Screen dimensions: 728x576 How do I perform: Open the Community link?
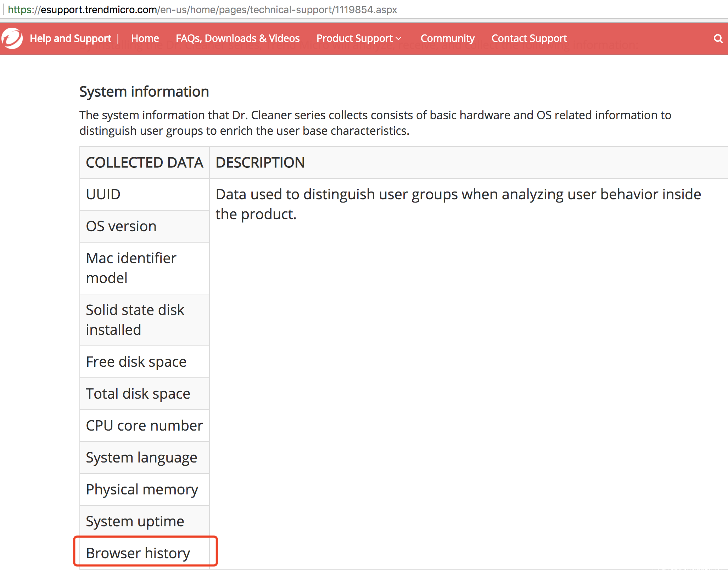(447, 38)
